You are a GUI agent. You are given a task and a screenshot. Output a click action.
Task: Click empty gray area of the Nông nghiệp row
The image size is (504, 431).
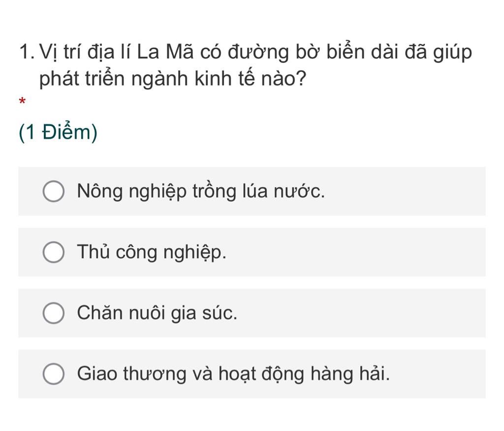click(x=405, y=192)
